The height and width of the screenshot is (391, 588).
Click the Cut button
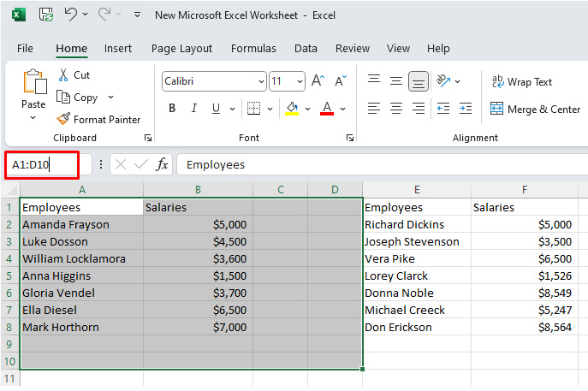coord(74,75)
